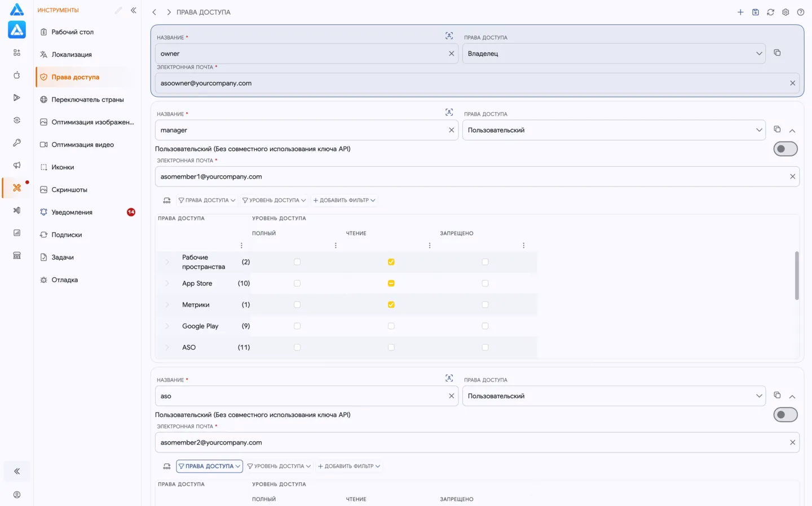Toggle manager API key sharing switch
The width and height of the screenshot is (812, 506).
tap(785, 149)
